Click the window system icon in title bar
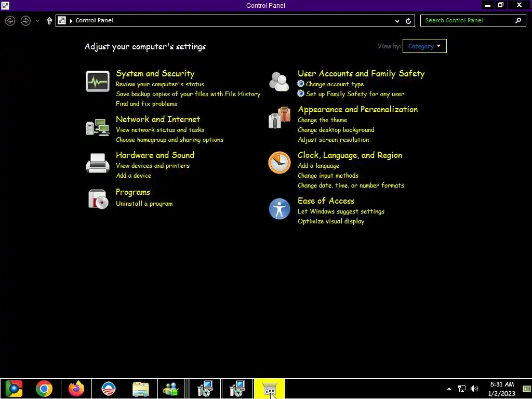Screen dimensions: 532x399 (x=5, y=5)
